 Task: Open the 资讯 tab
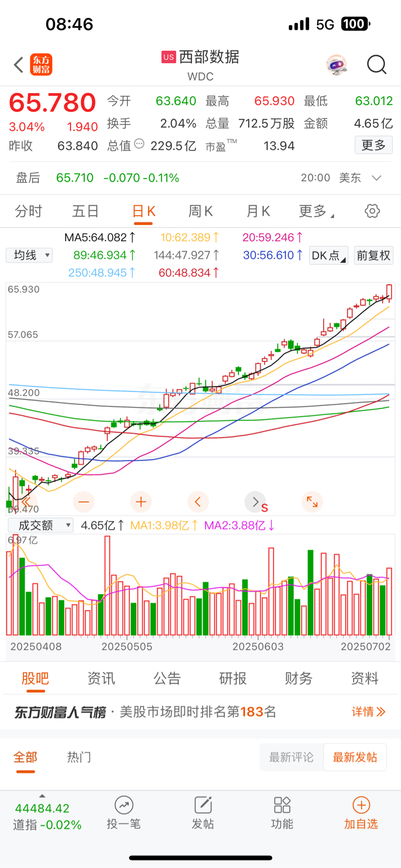[x=101, y=678]
